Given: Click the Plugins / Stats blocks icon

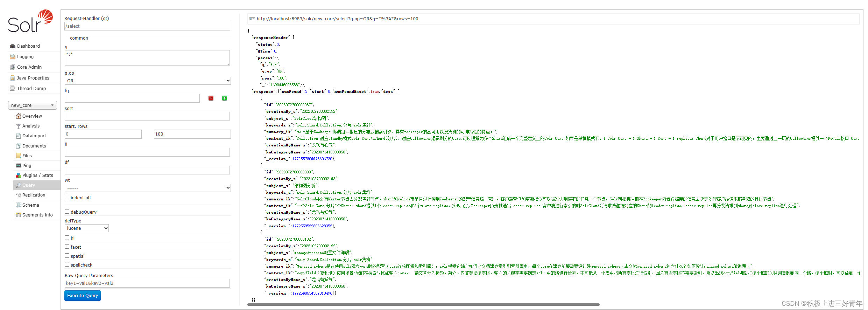Looking at the screenshot, I should coord(19,175).
